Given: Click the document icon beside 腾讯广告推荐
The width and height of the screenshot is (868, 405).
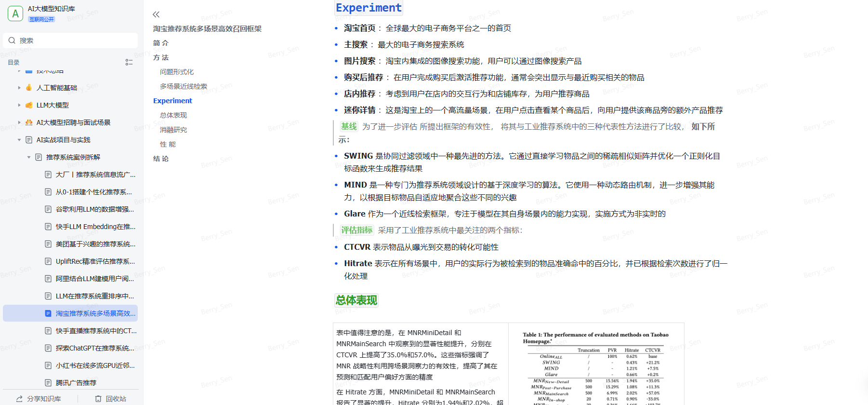Looking at the screenshot, I should click(x=48, y=383).
